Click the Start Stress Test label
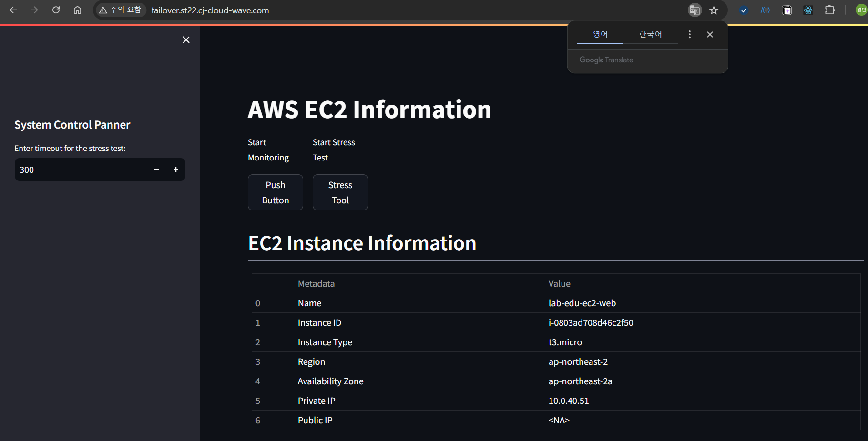Viewport: 868px width, 441px height. click(334, 150)
